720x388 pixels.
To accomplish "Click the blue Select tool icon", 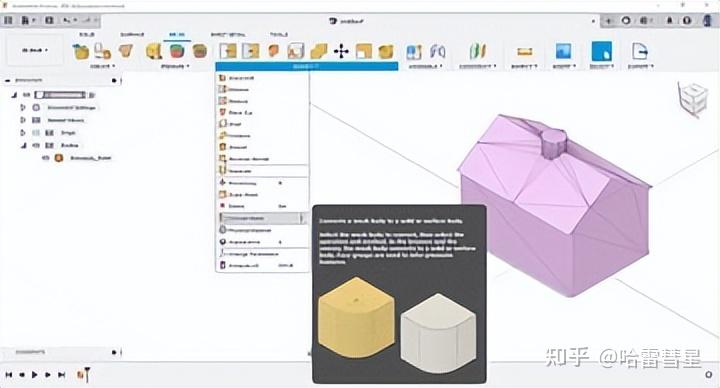I will point(602,51).
